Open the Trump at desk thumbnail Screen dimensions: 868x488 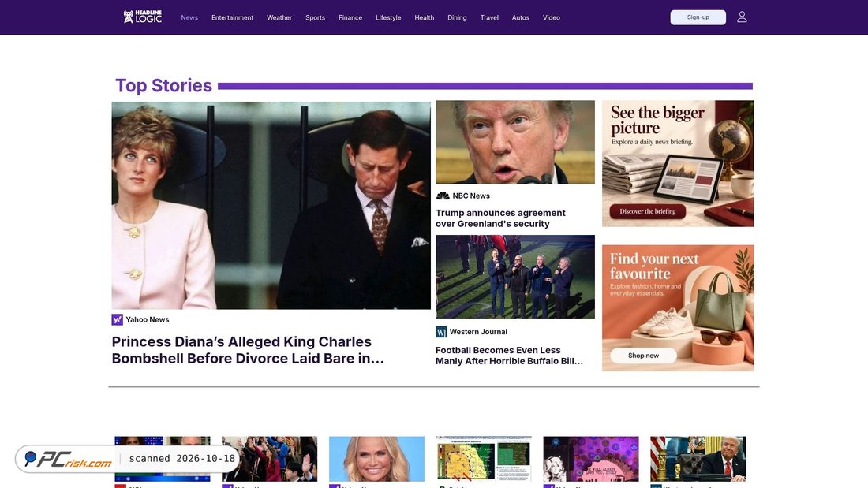[x=698, y=459]
